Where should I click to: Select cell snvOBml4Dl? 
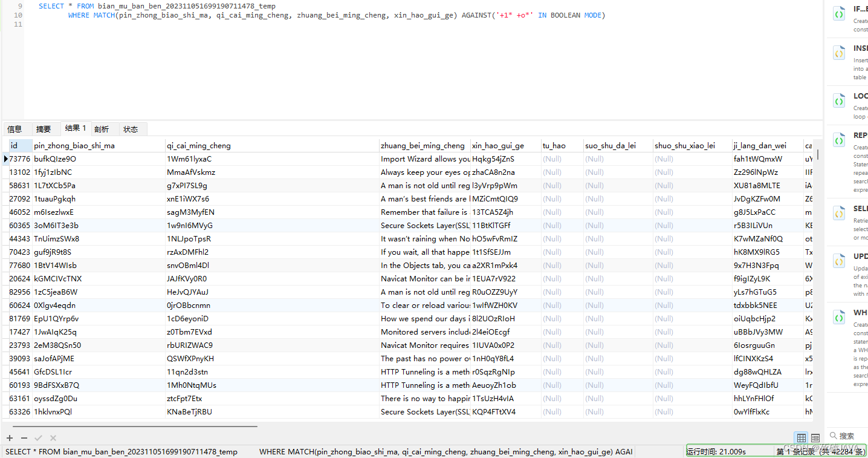(x=272, y=265)
